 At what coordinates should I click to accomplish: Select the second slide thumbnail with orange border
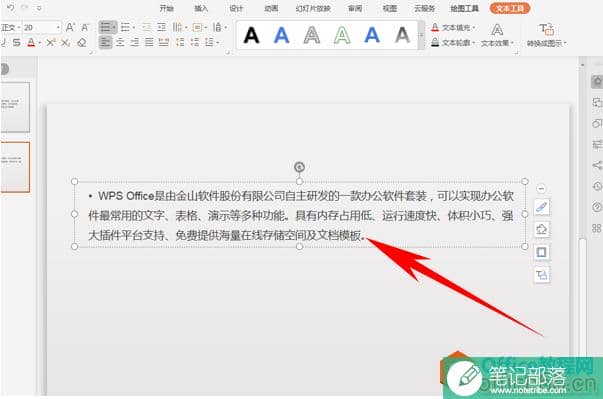15,167
